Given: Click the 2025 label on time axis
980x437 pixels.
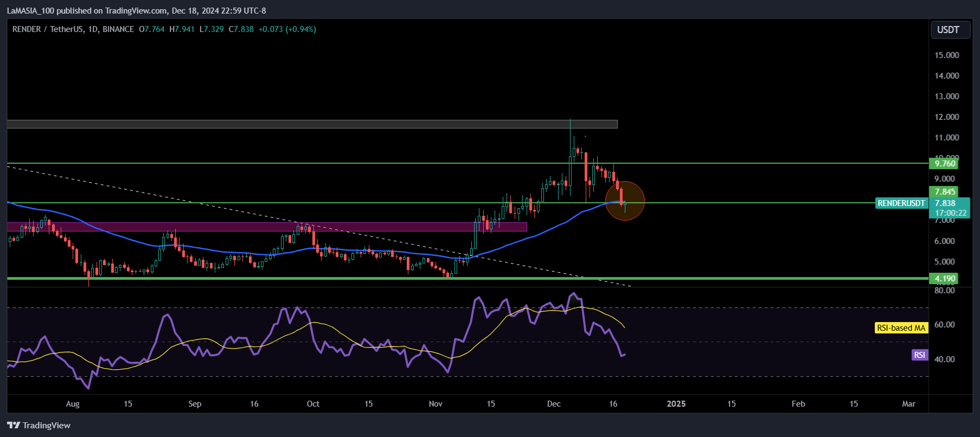Looking at the screenshot, I should point(676,404).
